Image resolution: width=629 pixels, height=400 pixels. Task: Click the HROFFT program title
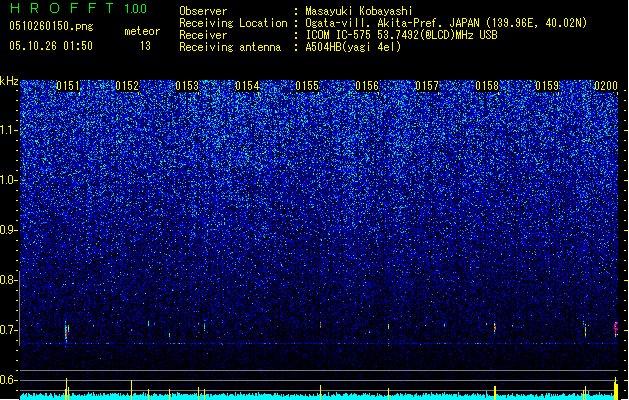pyautogui.click(x=62, y=8)
